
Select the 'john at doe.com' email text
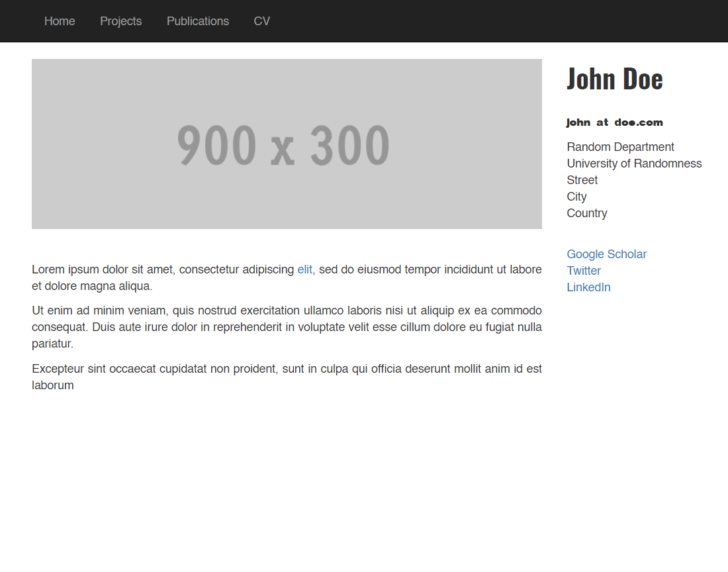[615, 122]
